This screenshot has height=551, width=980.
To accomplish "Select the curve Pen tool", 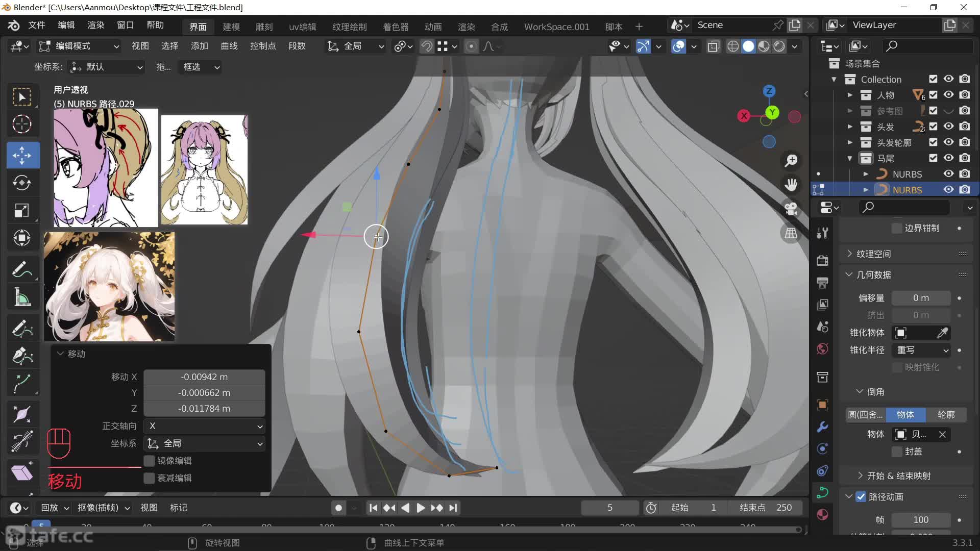I will pos(22,356).
